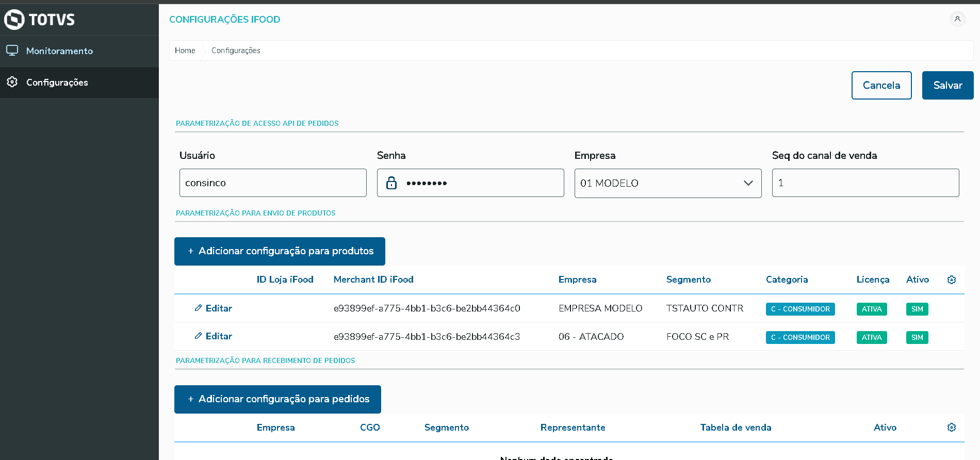Click the CGO column header
Screen dimensions: 980x460
[370, 428]
